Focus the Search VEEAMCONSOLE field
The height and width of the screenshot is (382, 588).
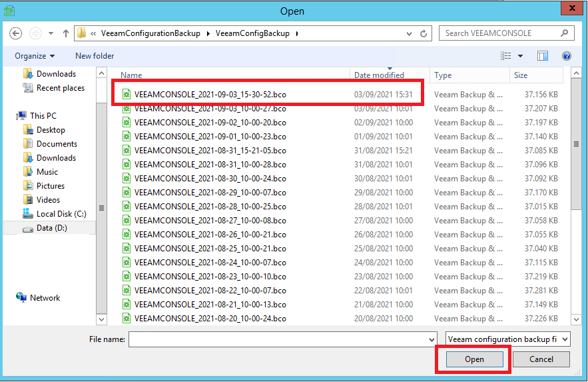pyautogui.click(x=506, y=33)
